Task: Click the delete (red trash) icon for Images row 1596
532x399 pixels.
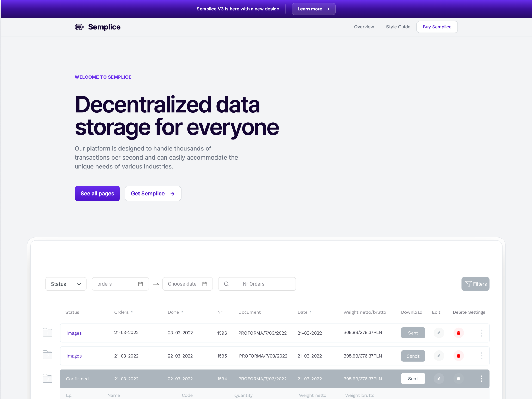Action: click(459, 333)
